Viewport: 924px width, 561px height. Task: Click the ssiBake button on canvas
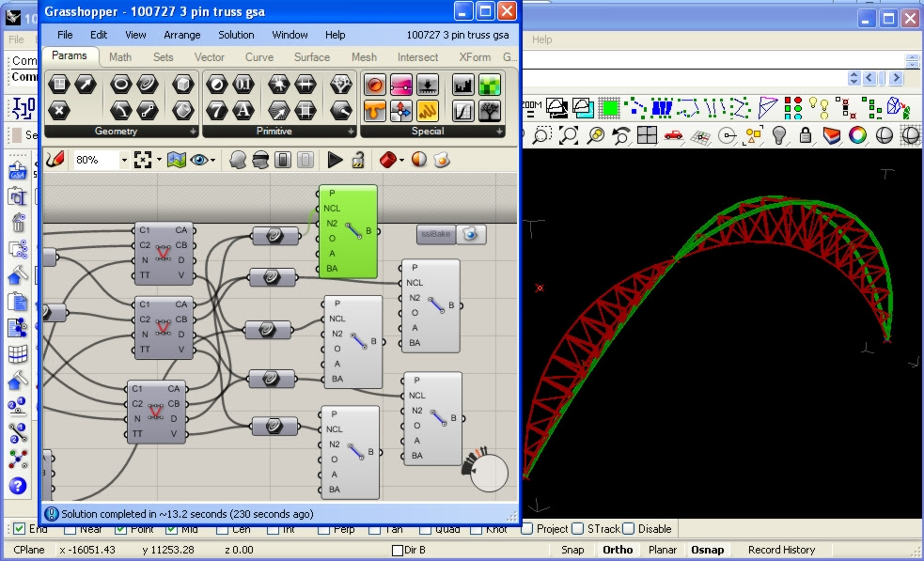click(x=436, y=234)
